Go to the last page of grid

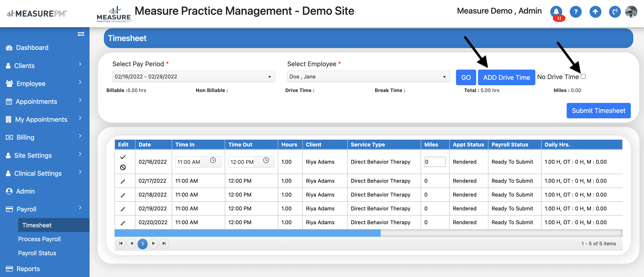pyautogui.click(x=164, y=243)
